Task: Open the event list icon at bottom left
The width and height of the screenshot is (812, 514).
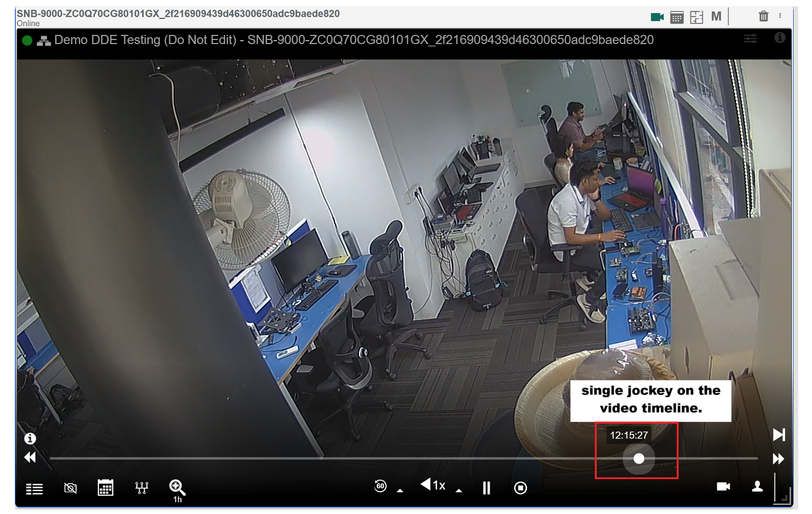Action: [x=34, y=488]
